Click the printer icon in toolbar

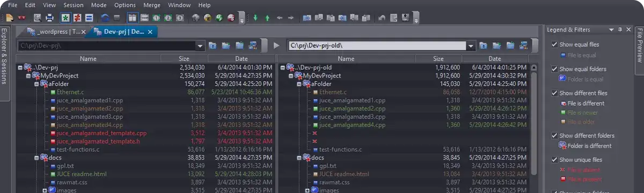[49, 18]
